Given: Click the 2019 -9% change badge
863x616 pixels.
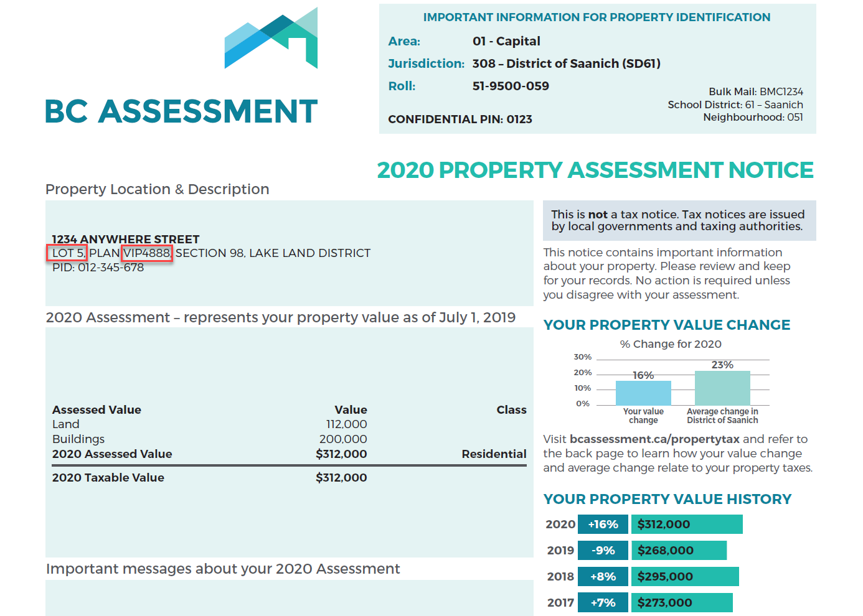Looking at the screenshot, I should pyautogui.click(x=603, y=551).
